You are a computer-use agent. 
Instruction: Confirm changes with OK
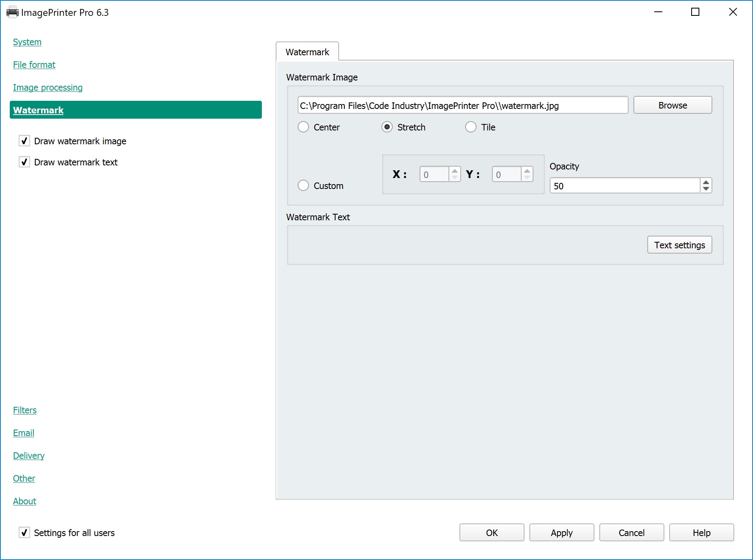pos(492,533)
